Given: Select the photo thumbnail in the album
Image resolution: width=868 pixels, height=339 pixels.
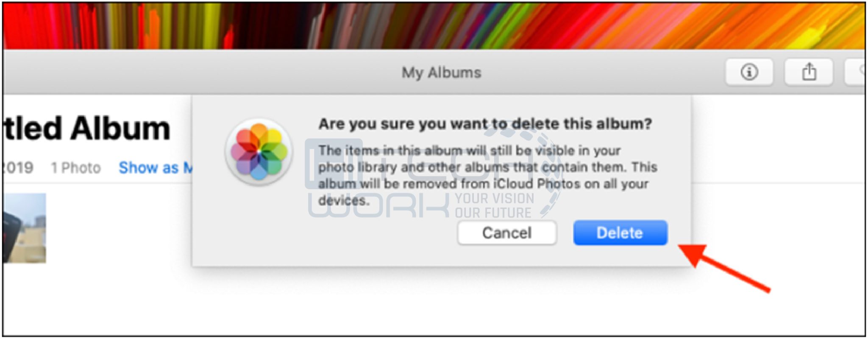Looking at the screenshot, I should pyautogui.click(x=24, y=228).
